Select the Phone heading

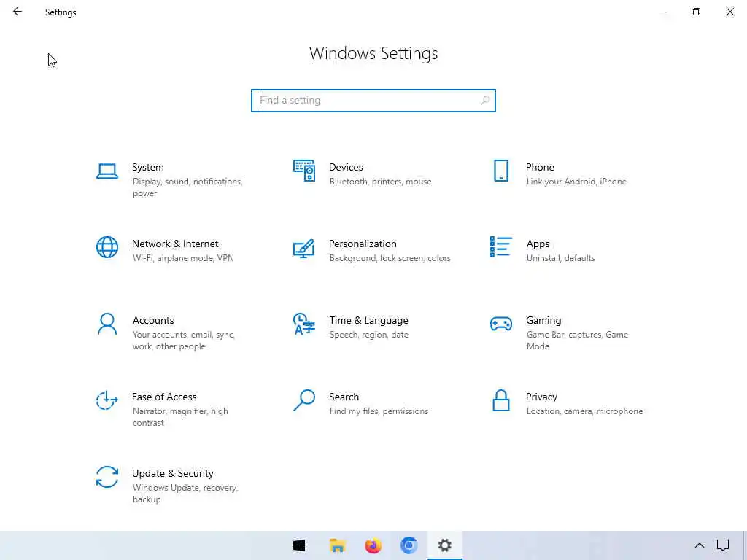pos(540,167)
